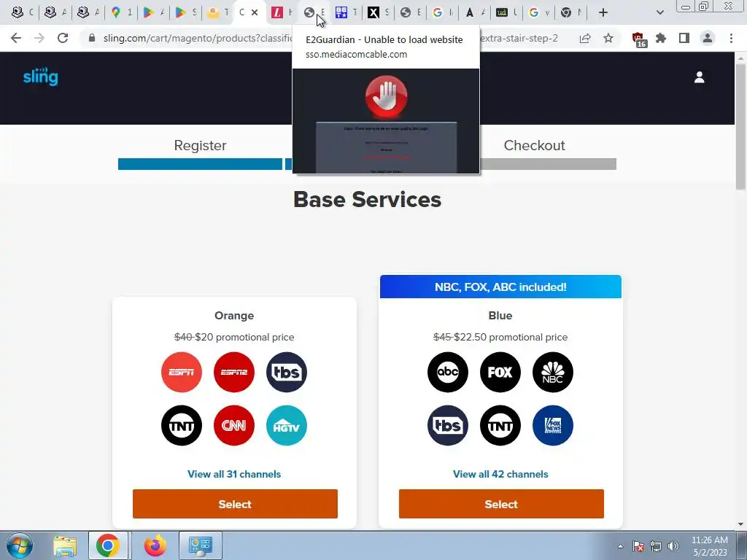Click the Fox News channel logo

[553, 425]
